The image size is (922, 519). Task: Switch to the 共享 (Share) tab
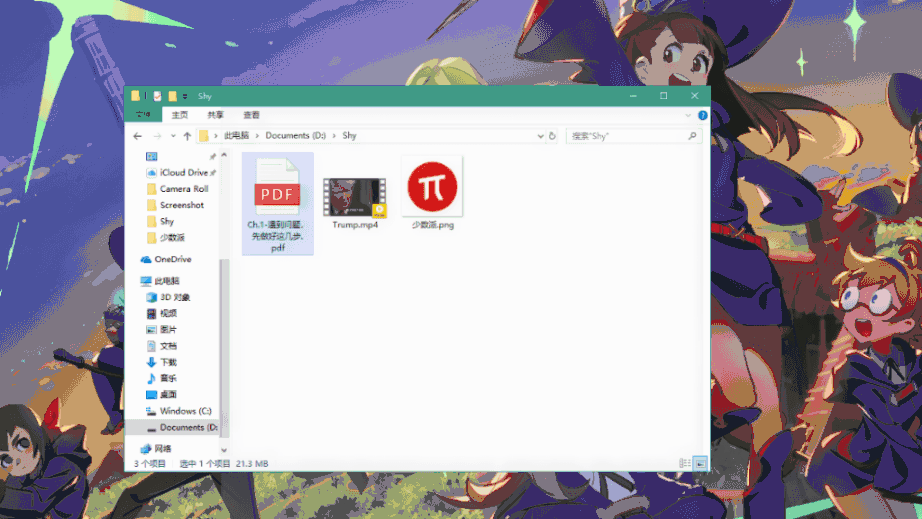216,115
